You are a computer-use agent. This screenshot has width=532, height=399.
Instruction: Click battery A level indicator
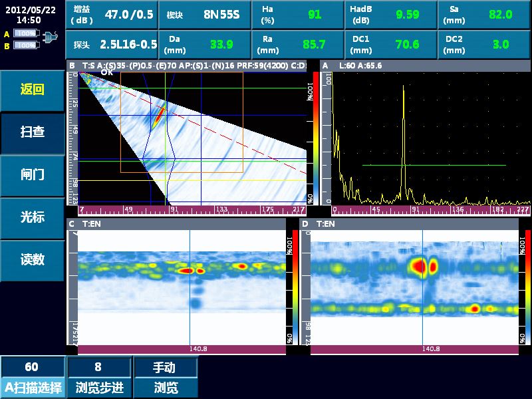click(25, 33)
